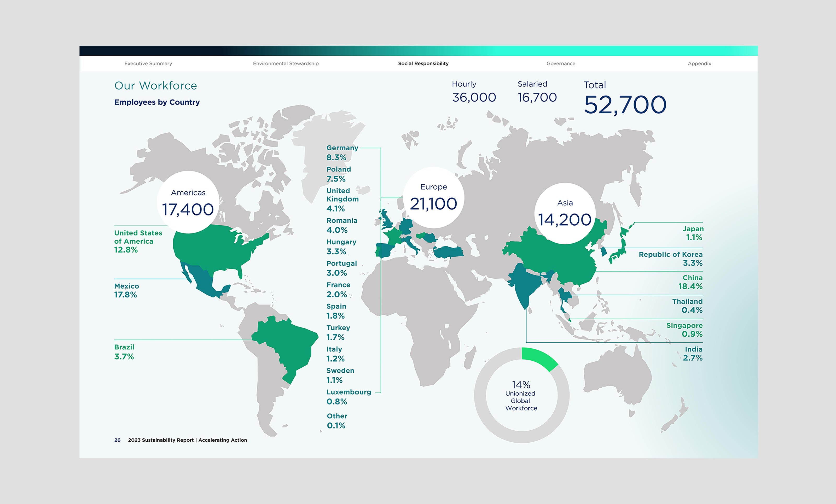This screenshot has width=836, height=504.
Task: Open the Environmental Stewardship tab
Action: 286,63
